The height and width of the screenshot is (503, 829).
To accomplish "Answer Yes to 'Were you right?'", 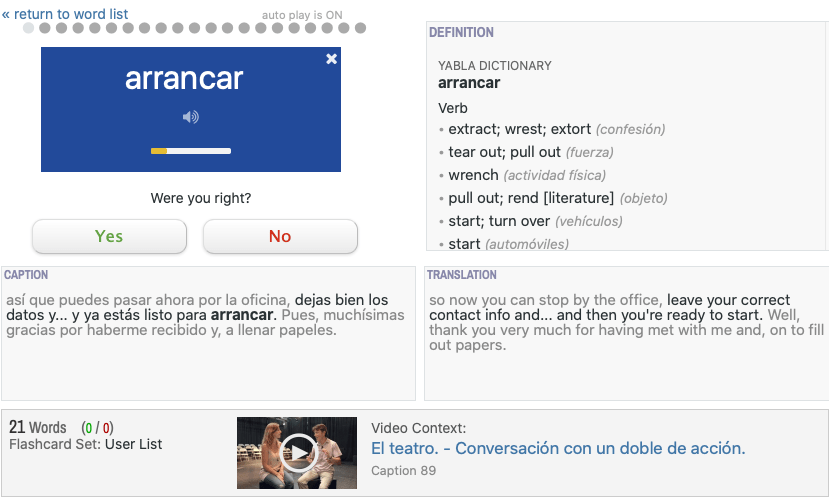I will (x=109, y=236).
